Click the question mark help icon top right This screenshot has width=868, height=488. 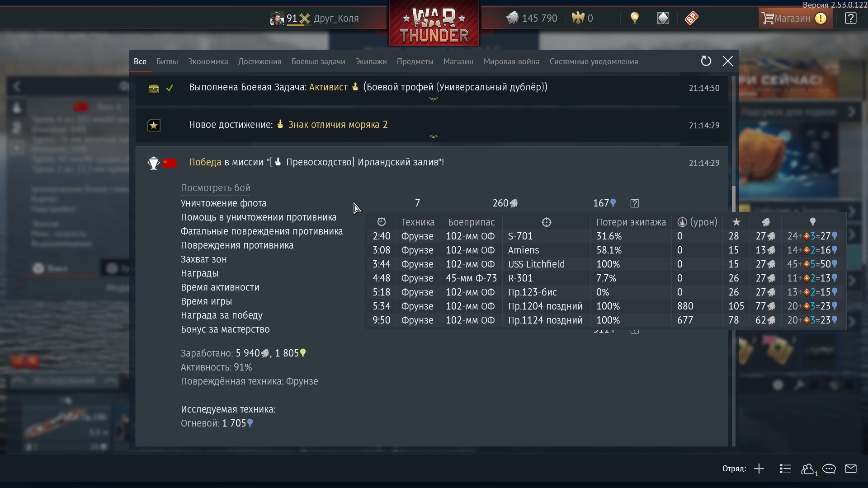(x=850, y=18)
